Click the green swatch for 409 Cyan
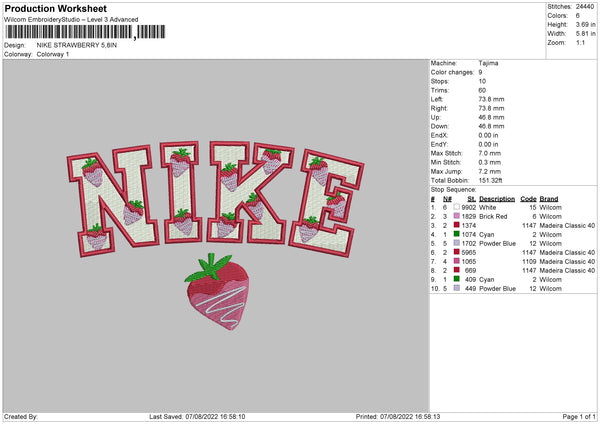 tap(457, 279)
